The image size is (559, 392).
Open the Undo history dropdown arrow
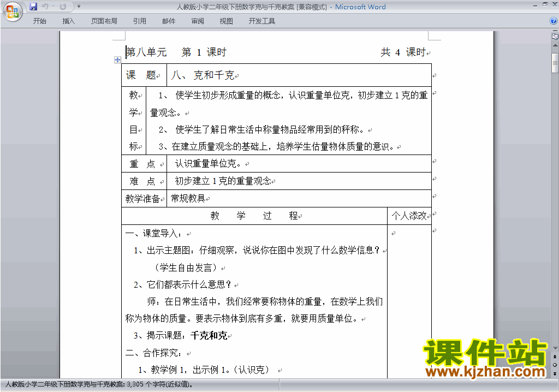coord(53,7)
